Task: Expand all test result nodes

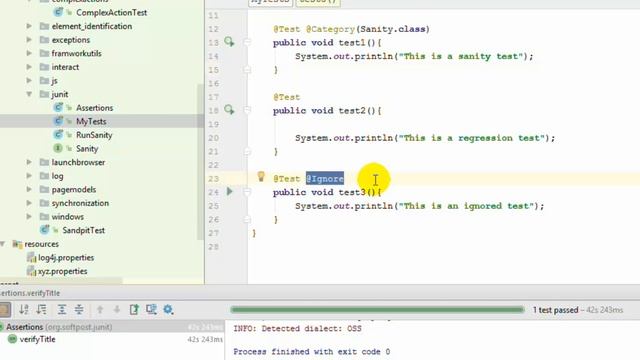Action: point(62,309)
